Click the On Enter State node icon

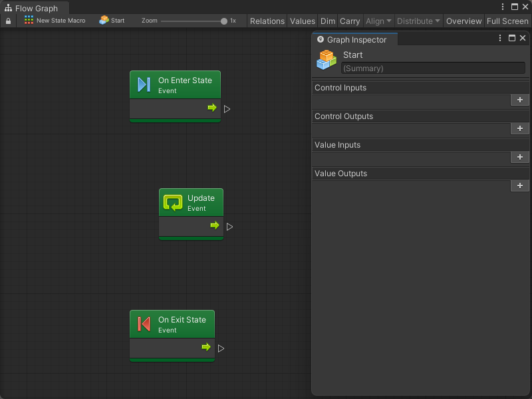coord(144,84)
